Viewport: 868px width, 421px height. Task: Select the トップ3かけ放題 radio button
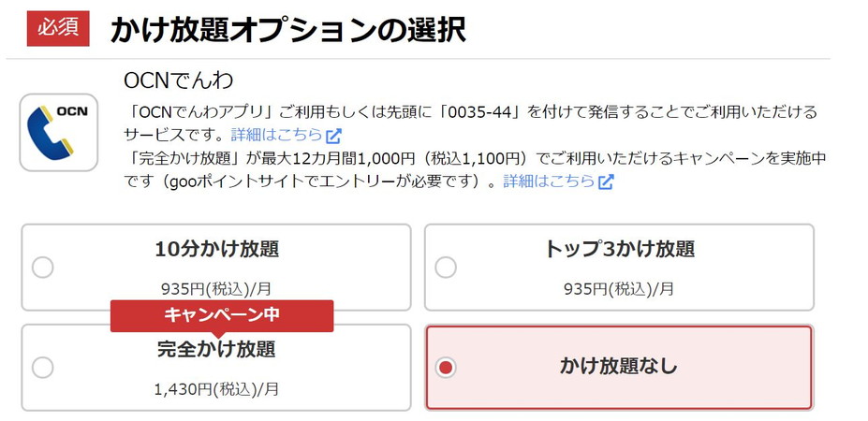pyautogui.click(x=446, y=268)
